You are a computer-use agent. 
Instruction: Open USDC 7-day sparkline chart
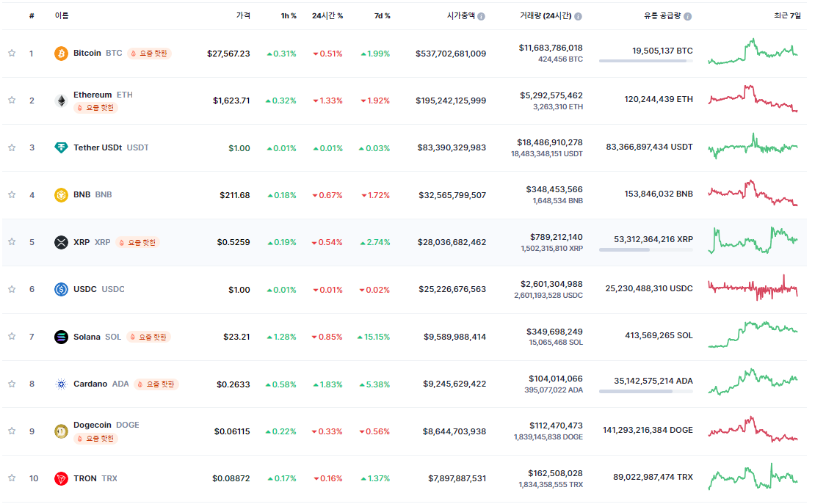click(x=753, y=288)
